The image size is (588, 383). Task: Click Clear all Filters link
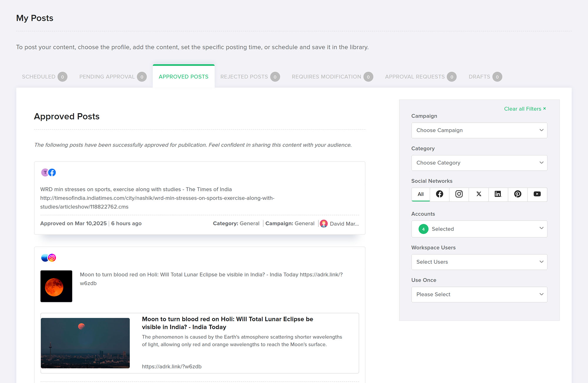click(525, 109)
